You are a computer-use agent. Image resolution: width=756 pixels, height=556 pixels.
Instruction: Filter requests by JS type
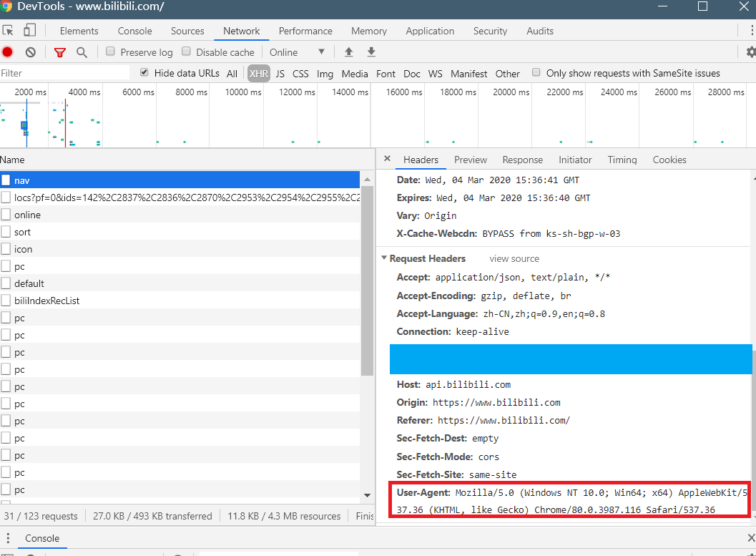(280, 73)
